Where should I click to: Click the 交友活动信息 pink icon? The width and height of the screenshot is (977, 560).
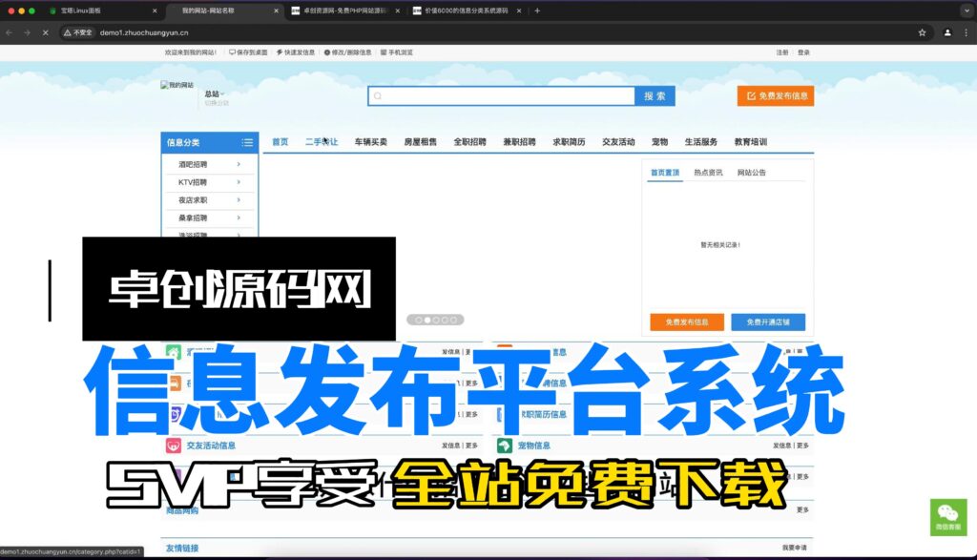[174, 446]
